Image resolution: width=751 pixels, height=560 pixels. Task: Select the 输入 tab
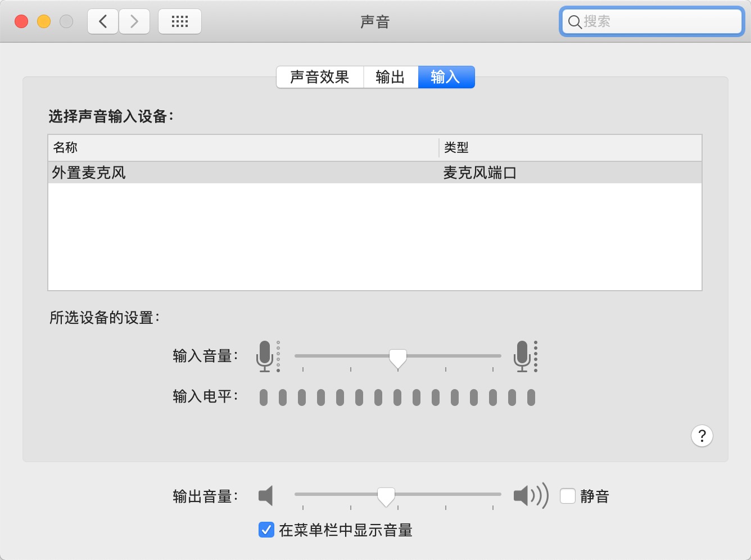click(x=446, y=77)
